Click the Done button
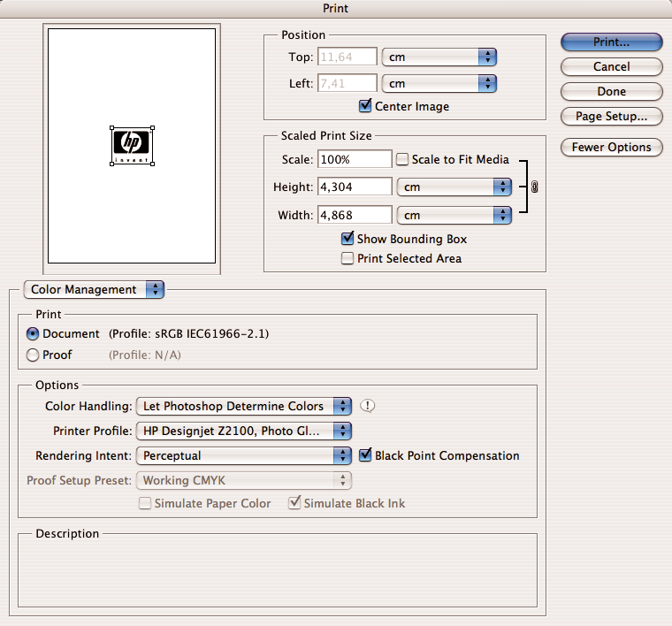Screen dimensions: 672x626 (x=612, y=92)
